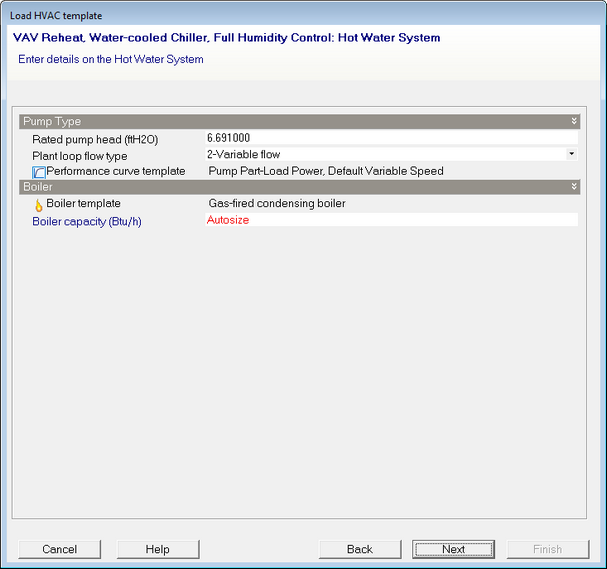Click the 'Performance curve template' row label

(116, 171)
